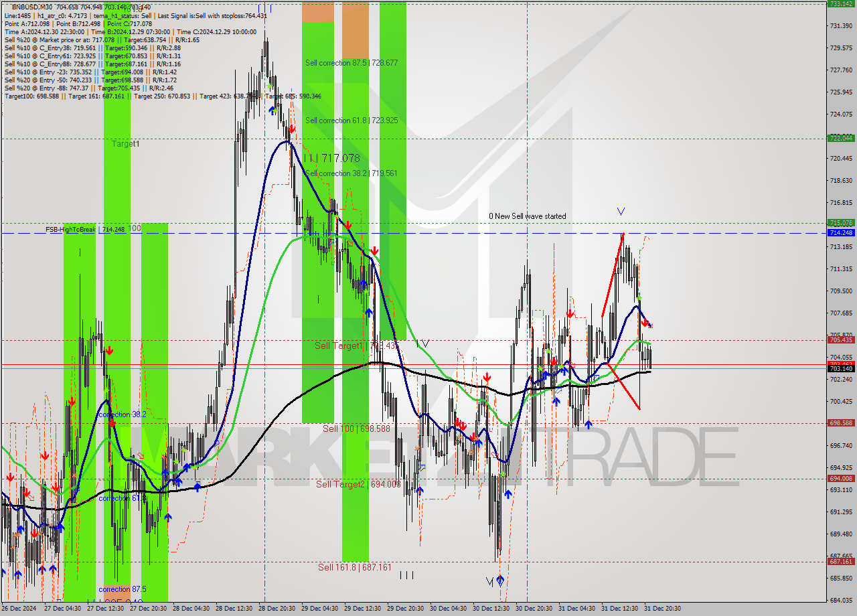Click the blue 'V' wave marker
This screenshot has height=616, width=857.
point(621,212)
